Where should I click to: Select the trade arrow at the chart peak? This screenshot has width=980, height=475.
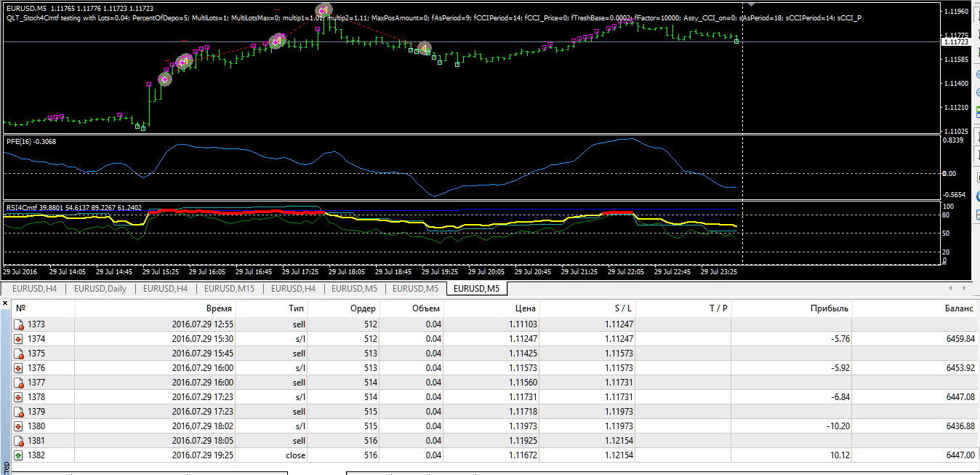pyautogui.click(x=324, y=9)
